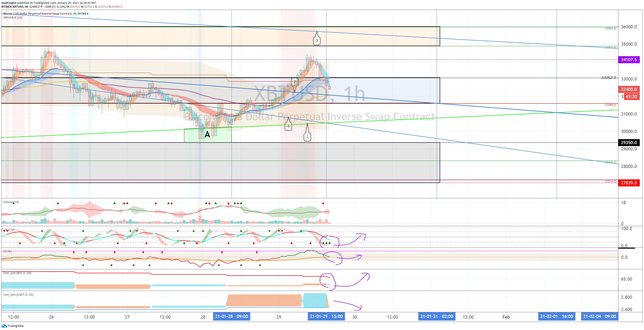Select the 21-01-29 15:00 time marker
The height and width of the screenshot is (330, 644).
(326, 316)
